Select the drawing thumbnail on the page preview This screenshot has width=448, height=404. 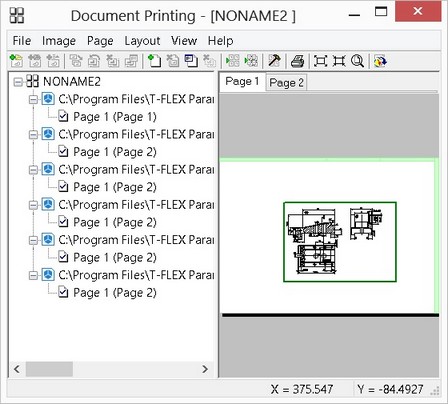[340, 242]
